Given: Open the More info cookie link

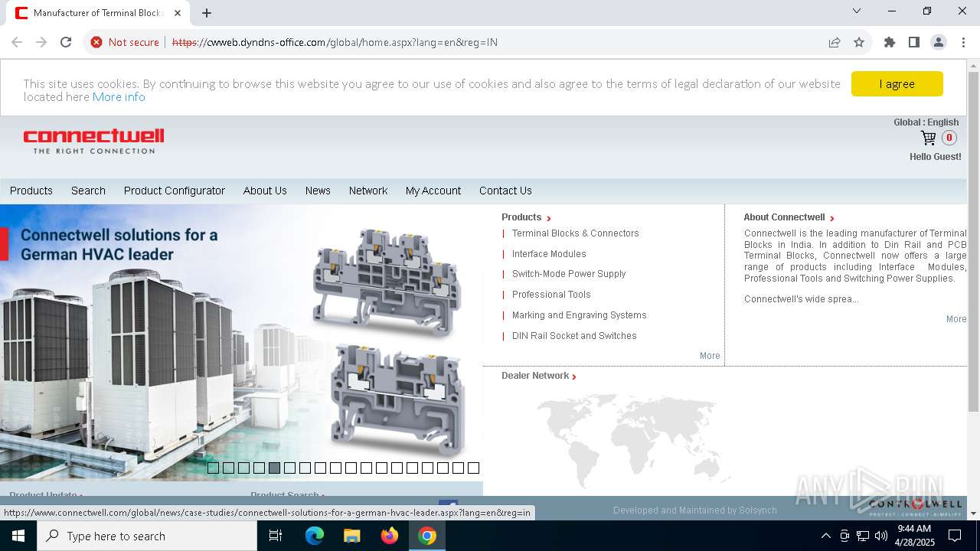Looking at the screenshot, I should (119, 97).
